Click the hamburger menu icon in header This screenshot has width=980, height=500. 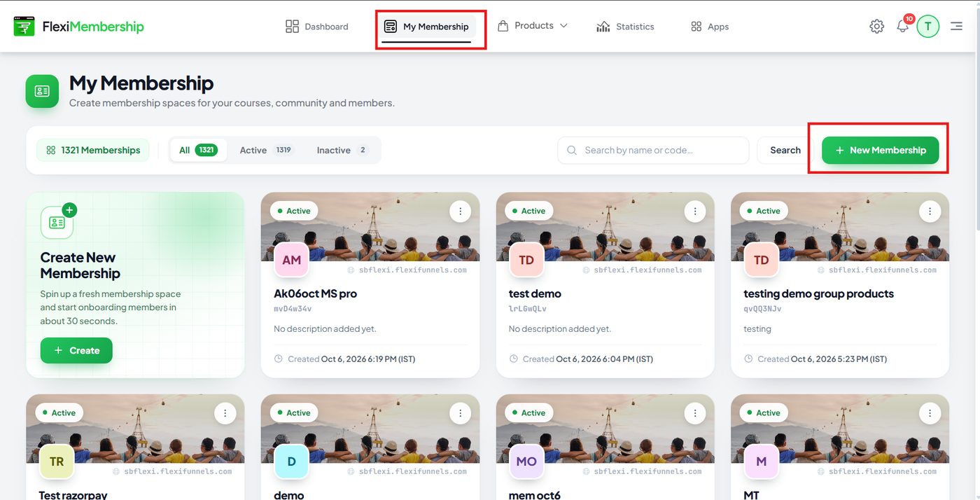coord(956,27)
